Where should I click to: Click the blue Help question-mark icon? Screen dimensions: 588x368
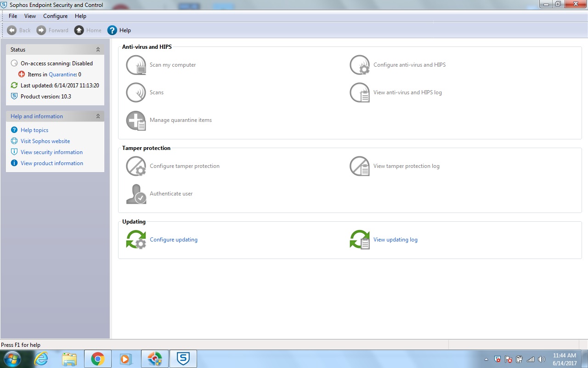point(112,30)
